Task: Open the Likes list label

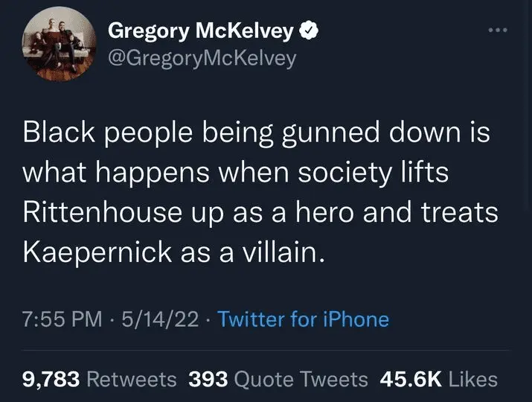Action: pos(473,379)
